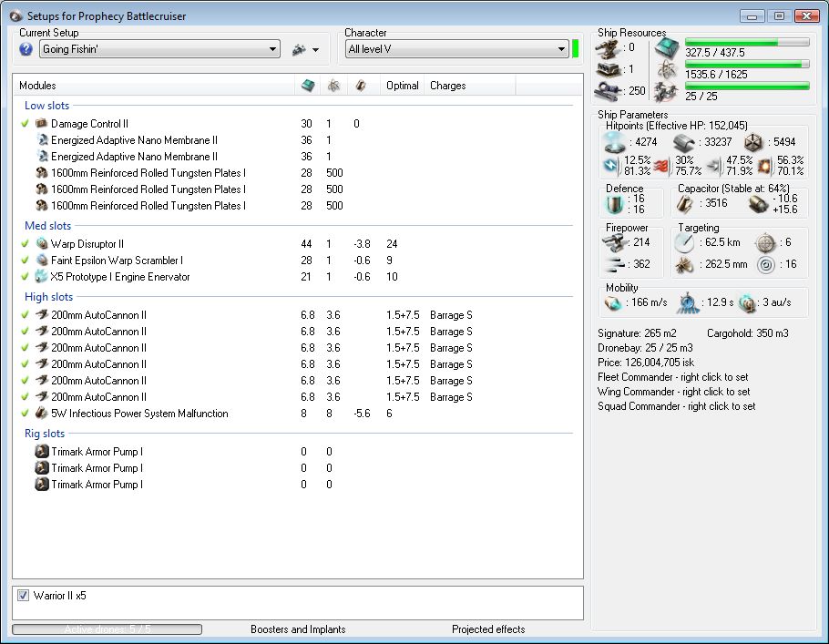Toggle Faint Epsilon Warp Scrambler I checkmark
This screenshot has height=644, width=829.
coord(25,261)
